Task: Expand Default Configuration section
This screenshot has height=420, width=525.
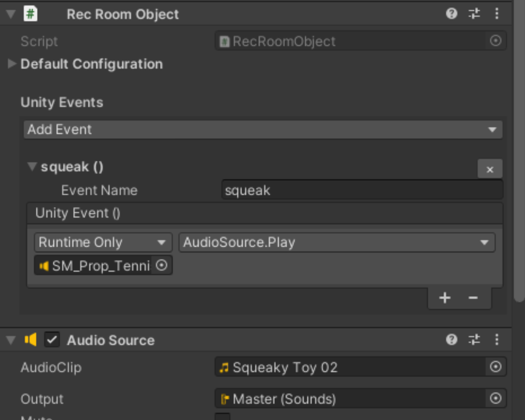Action: click(12, 64)
